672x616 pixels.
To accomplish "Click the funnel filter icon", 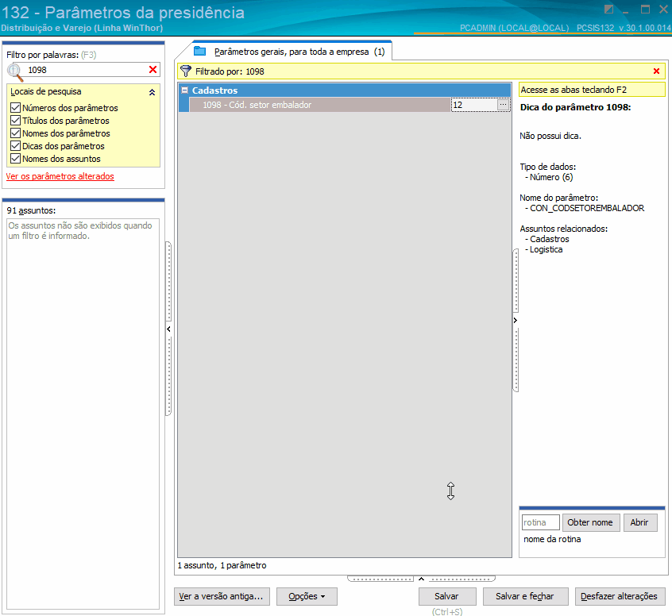I will pyautogui.click(x=186, y=71).
